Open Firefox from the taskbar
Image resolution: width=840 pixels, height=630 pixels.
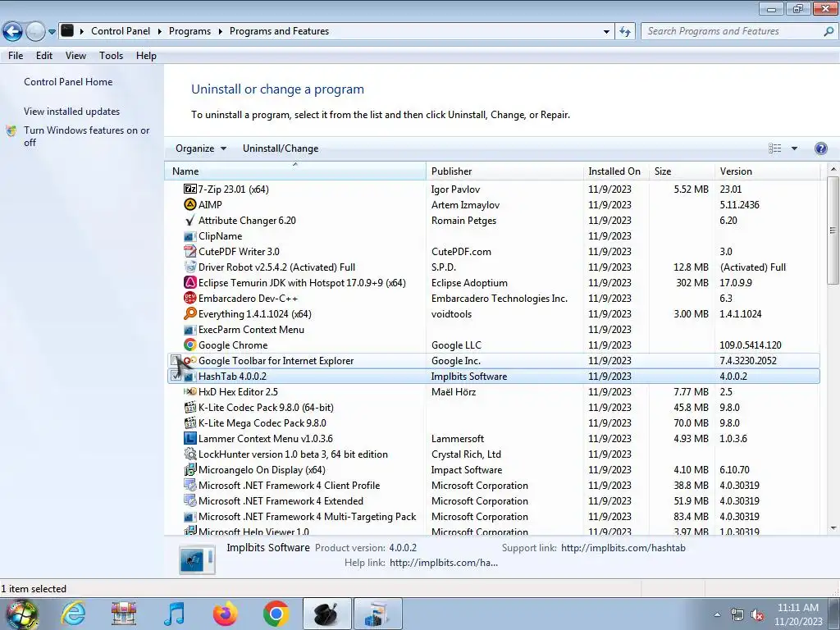[226, 614]
